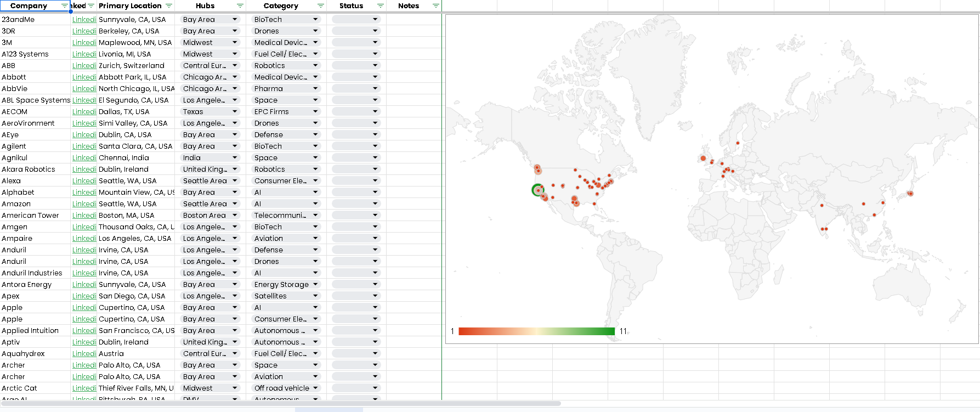Screen dimensions: 980x412
Task: Open filter icon on Primary Location header
Action: tap(169, 5)
